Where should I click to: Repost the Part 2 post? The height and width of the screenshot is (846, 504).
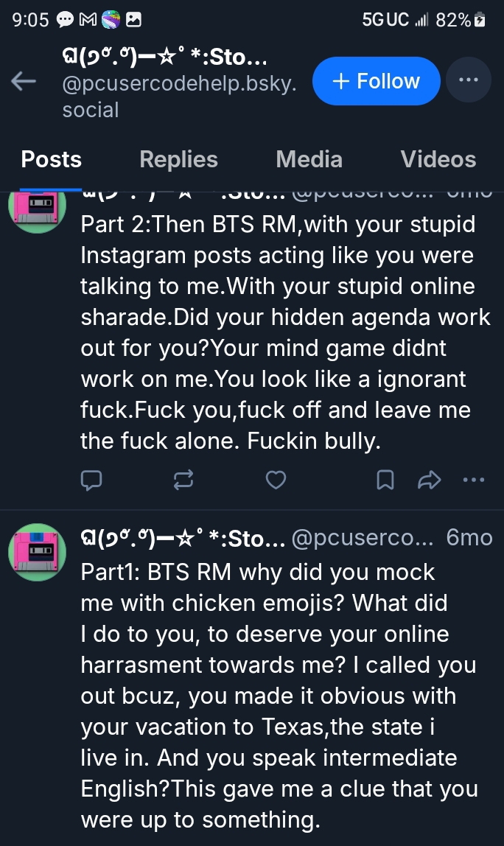(183, 480)
